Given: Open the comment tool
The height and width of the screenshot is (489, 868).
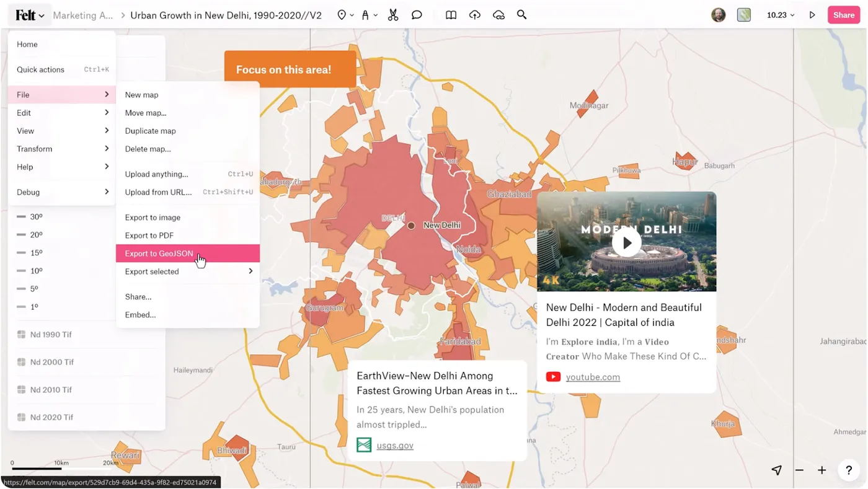Looking at the screenshot, I should pos(417,15).
